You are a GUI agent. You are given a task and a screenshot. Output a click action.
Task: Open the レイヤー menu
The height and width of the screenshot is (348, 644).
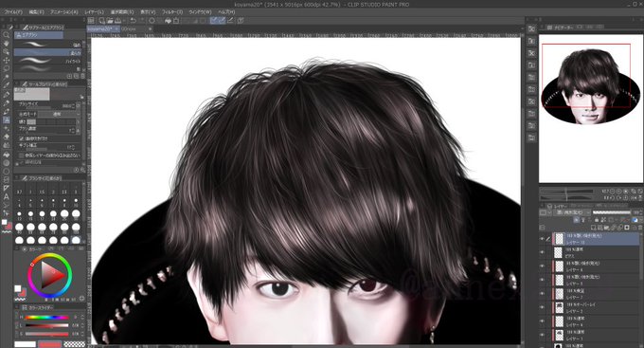94,12
